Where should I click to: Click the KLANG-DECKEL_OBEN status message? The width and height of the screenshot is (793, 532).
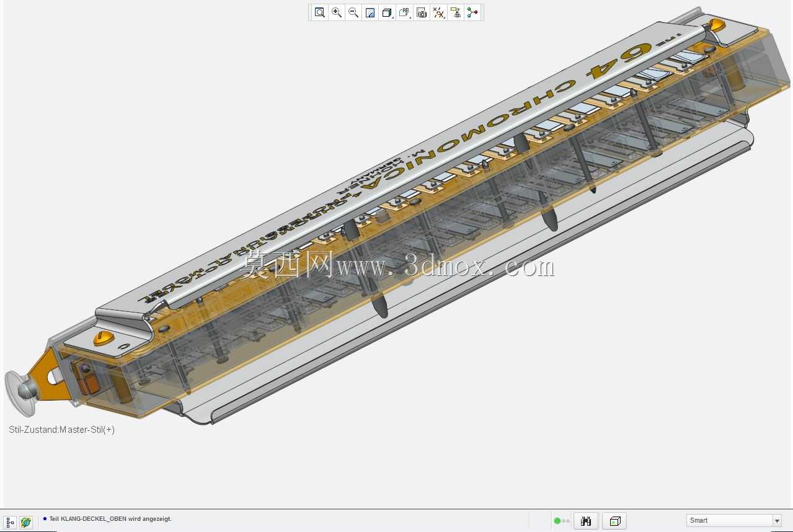(110, 519)
